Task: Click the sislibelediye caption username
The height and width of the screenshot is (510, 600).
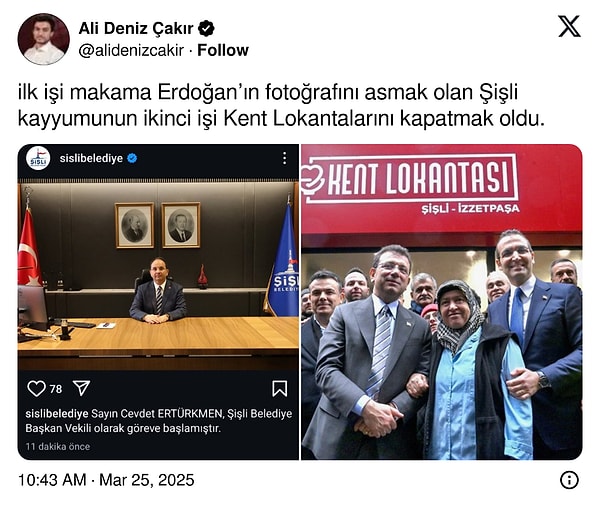Action: click(x=57, y=414)
